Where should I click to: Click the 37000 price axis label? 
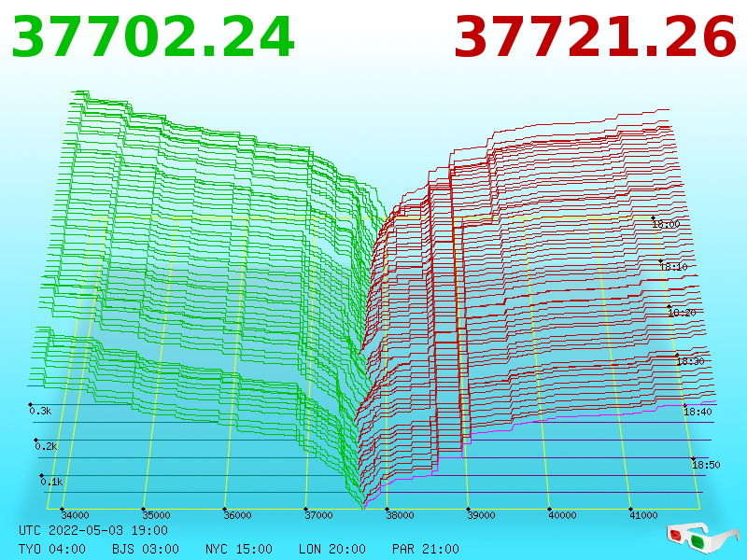(x=318, y=515)
